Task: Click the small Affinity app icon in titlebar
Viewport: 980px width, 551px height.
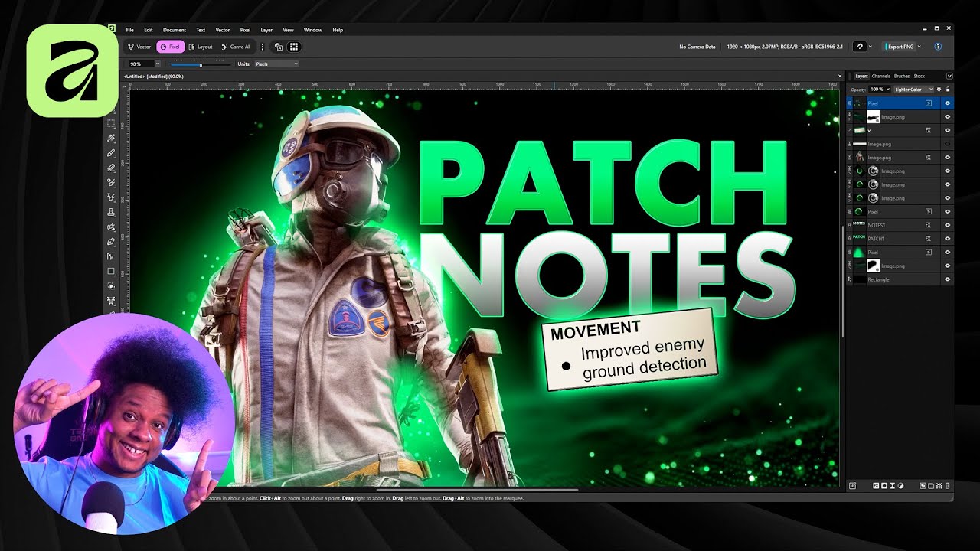Action: click(111, 30)
